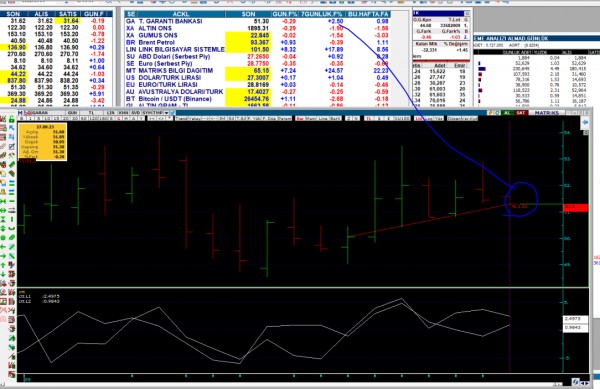This screenshot has height=389, width=600.
Task: Select the green up-arrow drawing tool
Action: [3, 265]
